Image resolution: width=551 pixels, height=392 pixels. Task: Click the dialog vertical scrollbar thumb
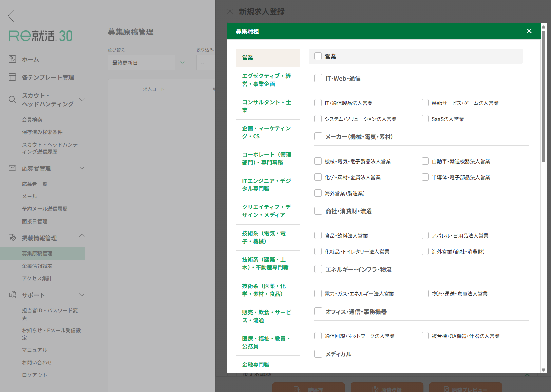[543, 96]
